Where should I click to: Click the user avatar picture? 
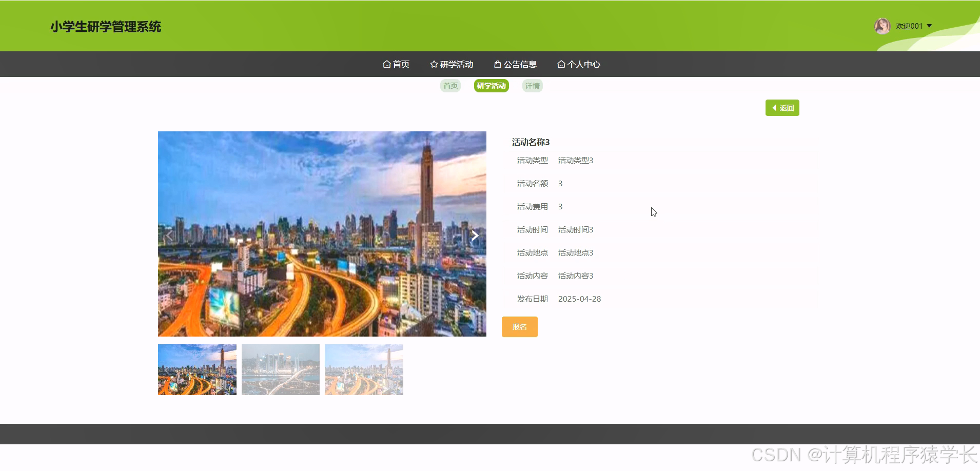(882, 26)
